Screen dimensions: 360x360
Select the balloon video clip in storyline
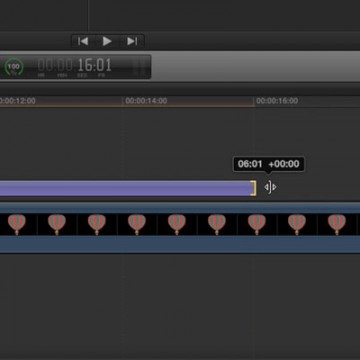(x=180, y=227)
